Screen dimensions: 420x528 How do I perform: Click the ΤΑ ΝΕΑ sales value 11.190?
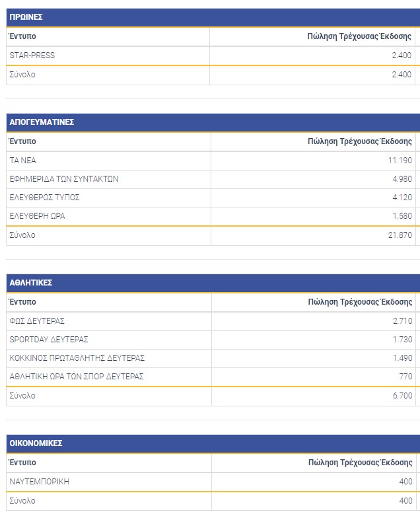point(400,161)
